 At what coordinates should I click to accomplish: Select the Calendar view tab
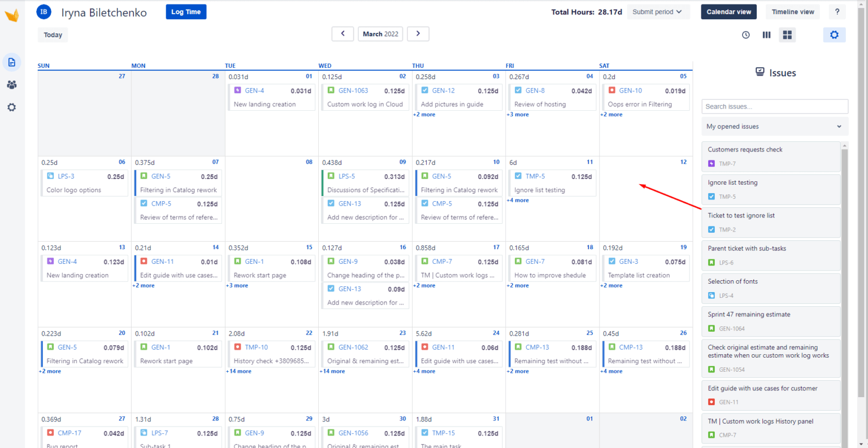pos(728,11)
